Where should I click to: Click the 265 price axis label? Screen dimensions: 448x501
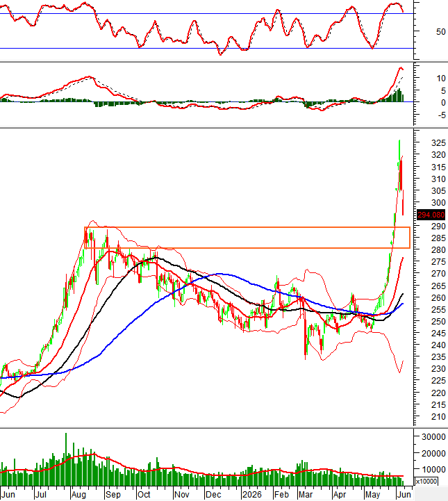[x=438, y=286]
